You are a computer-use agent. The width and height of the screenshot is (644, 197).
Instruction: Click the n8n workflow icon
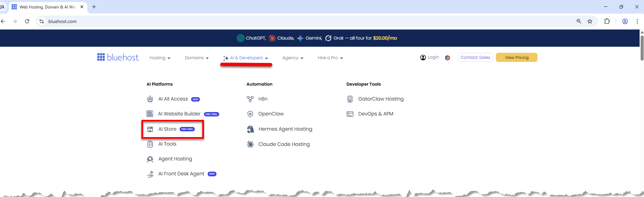pos(250,99)
